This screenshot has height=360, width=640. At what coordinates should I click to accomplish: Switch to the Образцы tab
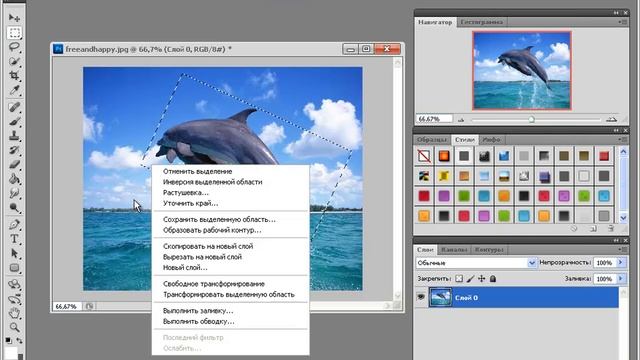[432, 140]
